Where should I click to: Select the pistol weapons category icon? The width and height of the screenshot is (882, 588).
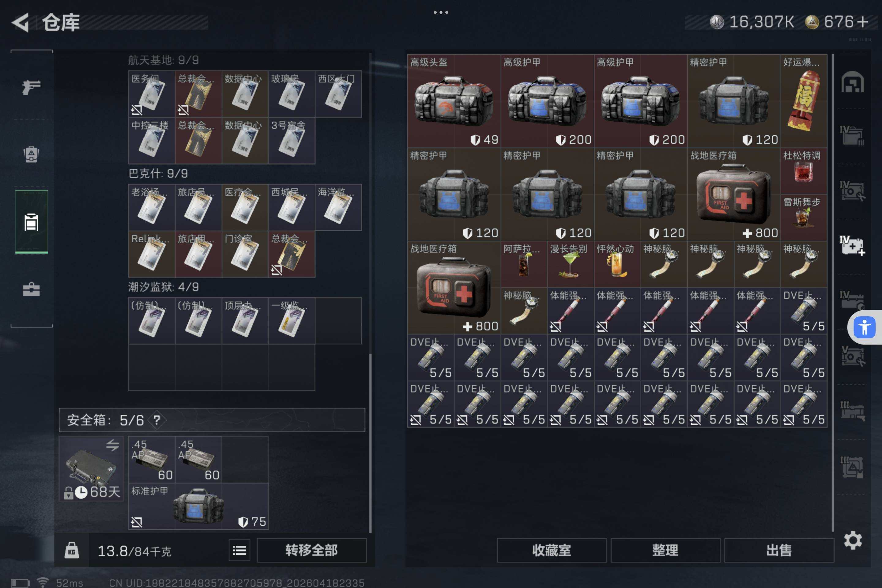click(x=31, y=87)
